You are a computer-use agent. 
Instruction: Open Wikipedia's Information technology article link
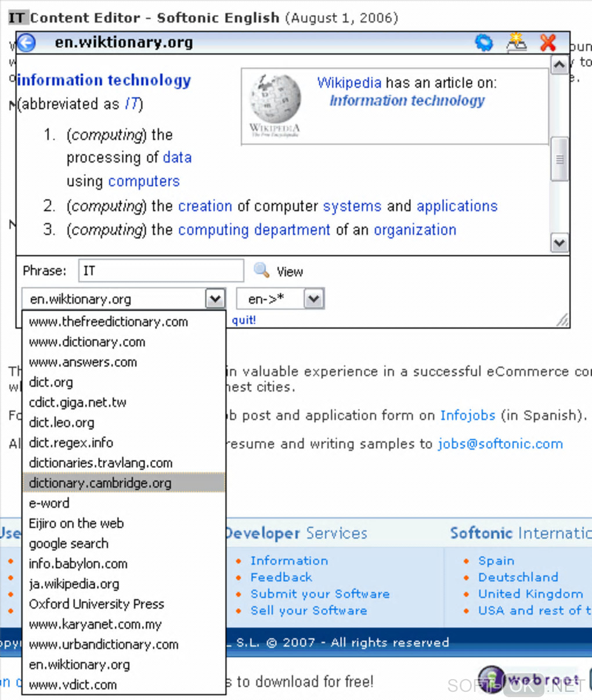click(x=407, y=100)
